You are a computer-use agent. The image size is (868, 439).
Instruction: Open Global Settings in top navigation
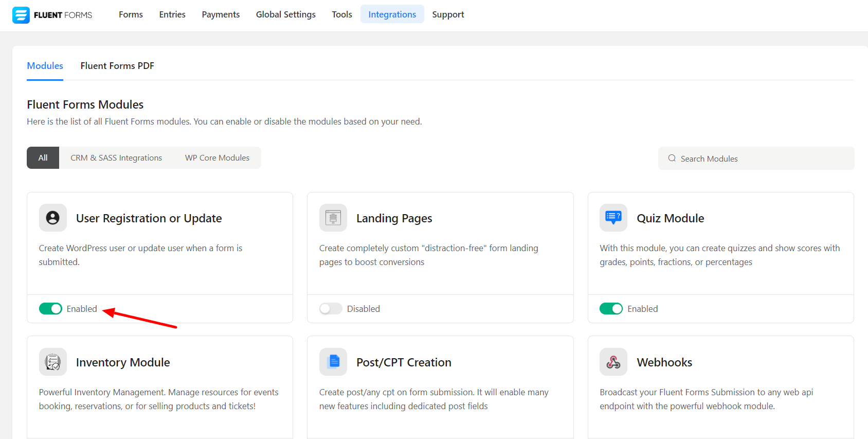[x=285, y=14]
